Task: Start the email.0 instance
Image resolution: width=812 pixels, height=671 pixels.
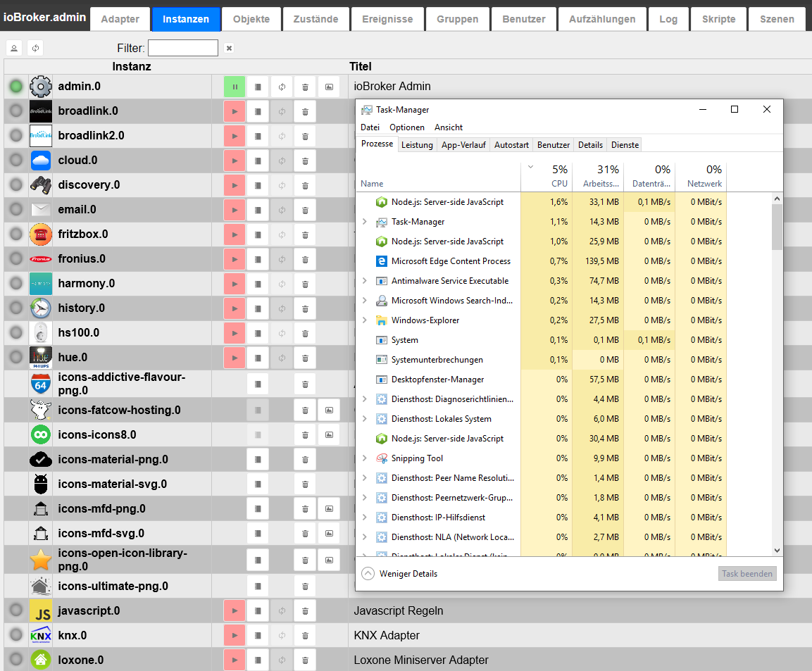Action: click(x=235, y=210)
